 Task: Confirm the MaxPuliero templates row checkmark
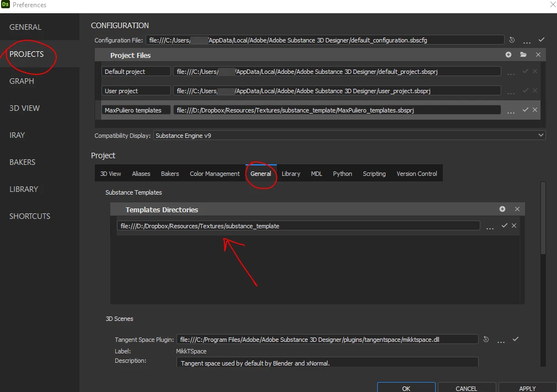click(x=526, y=110)
